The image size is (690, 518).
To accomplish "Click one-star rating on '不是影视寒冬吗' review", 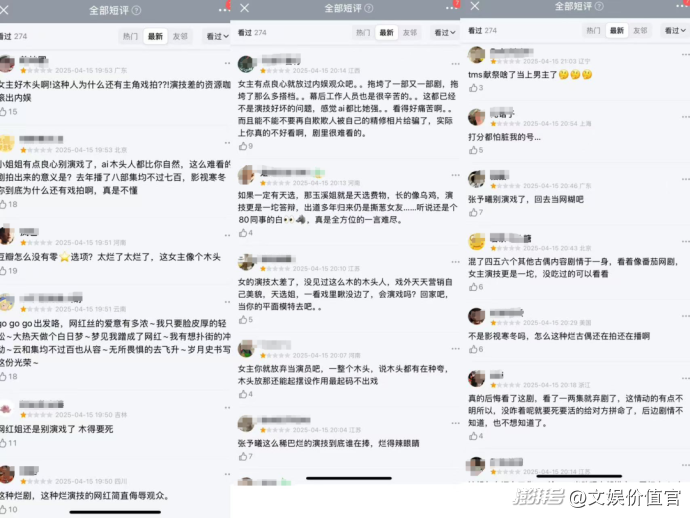I will pyautogui.click(x=493, y=323).
